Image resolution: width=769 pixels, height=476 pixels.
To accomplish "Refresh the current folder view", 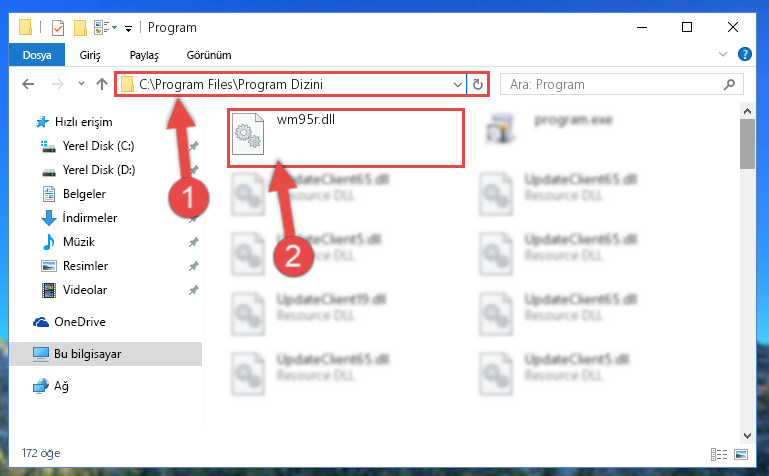I will [477, 85].
